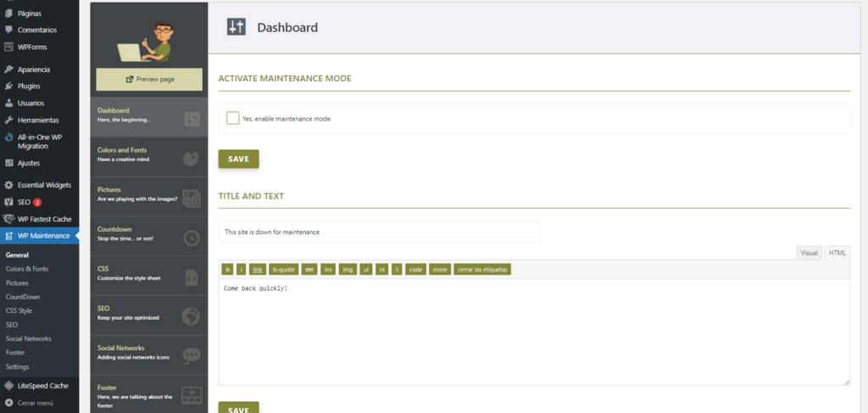Open Colors & Fonts submenu in sidebar
The height and width of the screenshot is (413, 868).
click(x=27, y=269)
